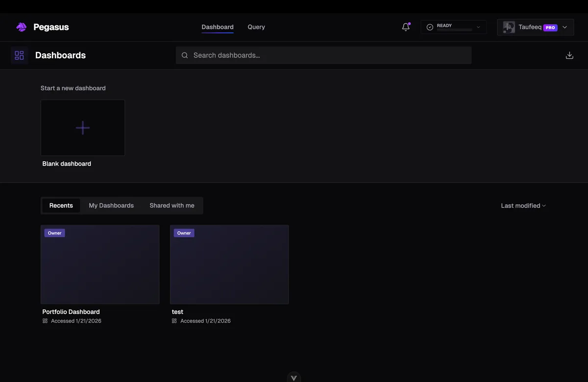The image size is (588, 382).
Task: Select the Dashboard navigation tab
Action: point(218,27)
